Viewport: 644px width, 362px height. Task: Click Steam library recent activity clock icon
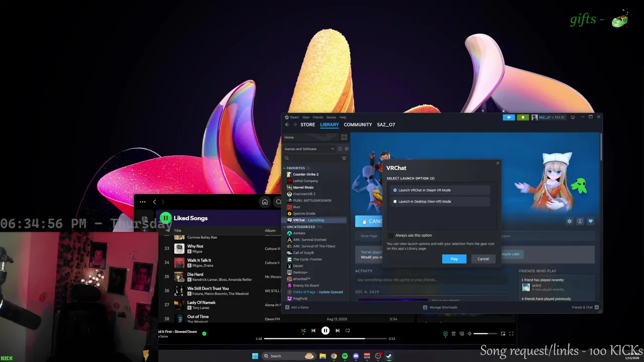point(340,149)
